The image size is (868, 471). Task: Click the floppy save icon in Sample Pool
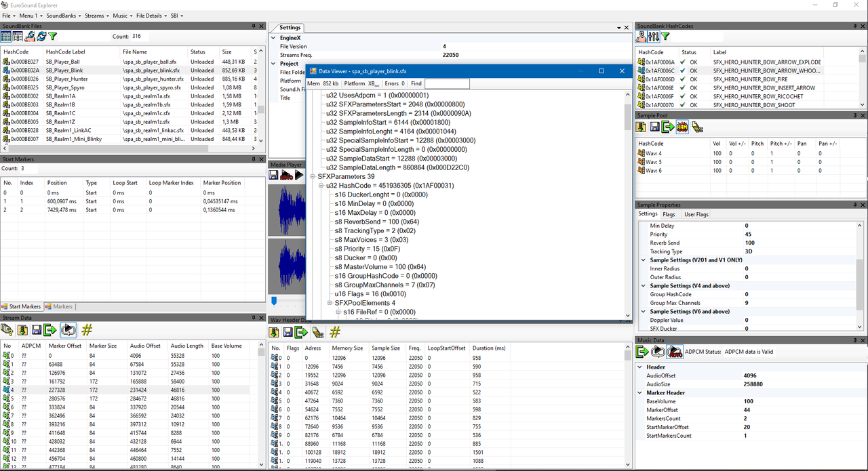coord(655,127)
